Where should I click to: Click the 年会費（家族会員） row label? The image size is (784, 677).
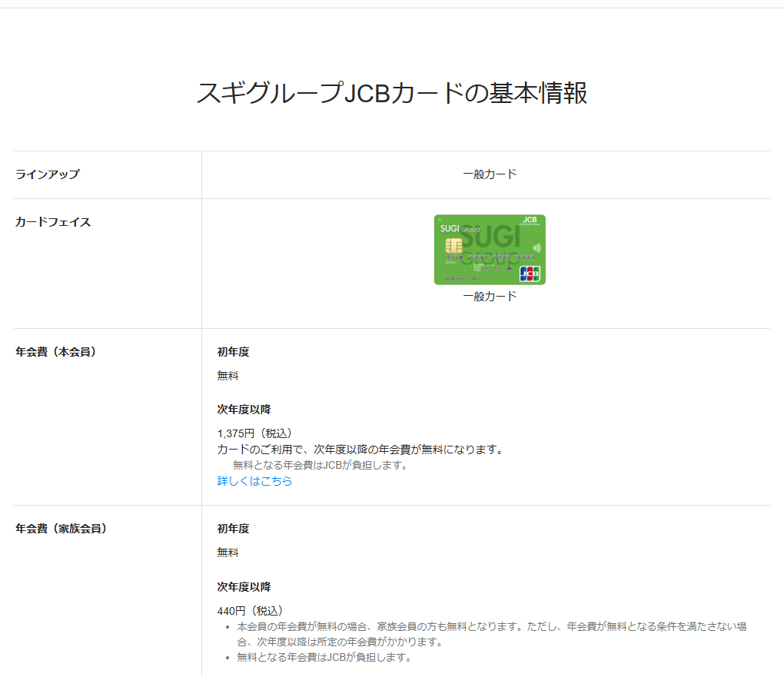[61, 529]
